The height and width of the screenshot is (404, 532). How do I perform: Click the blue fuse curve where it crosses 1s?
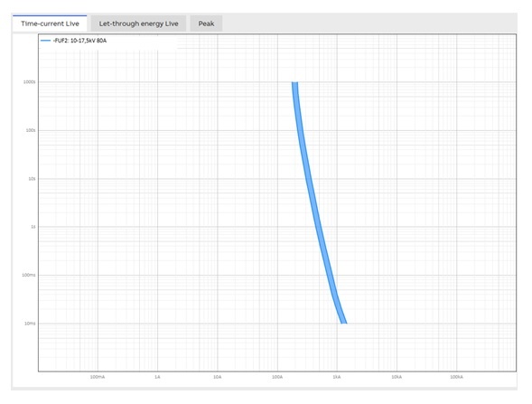318,227
